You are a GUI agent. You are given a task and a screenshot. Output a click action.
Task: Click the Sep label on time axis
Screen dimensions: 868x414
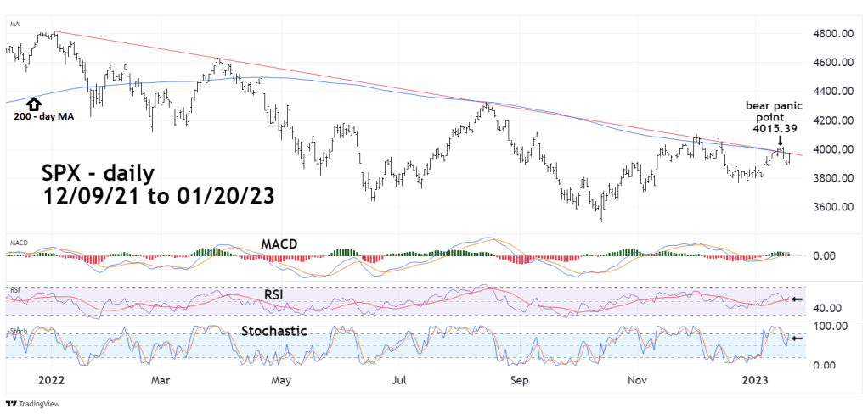(x=521, y=382)
